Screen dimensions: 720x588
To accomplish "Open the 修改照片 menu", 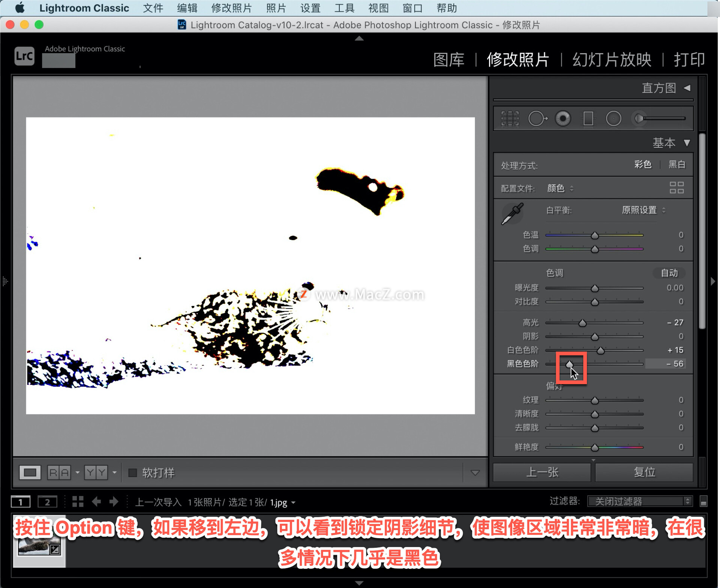I will [x=232, y=8].
